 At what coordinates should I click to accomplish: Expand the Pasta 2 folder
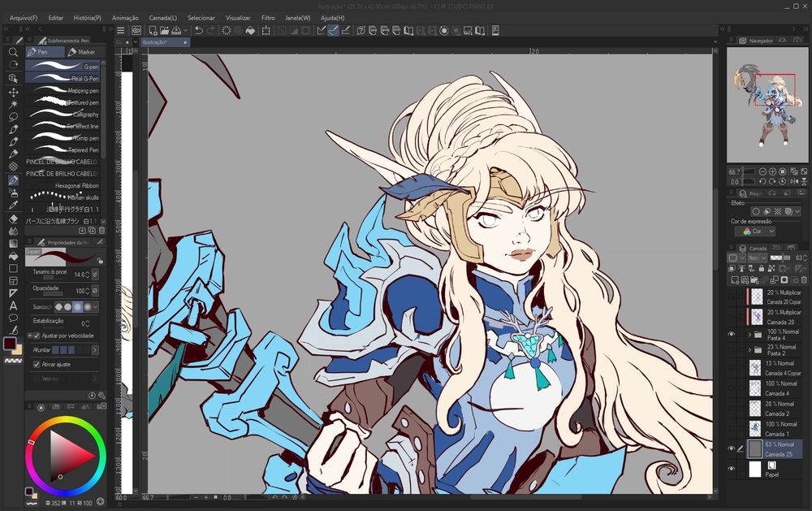coord(749,350)
